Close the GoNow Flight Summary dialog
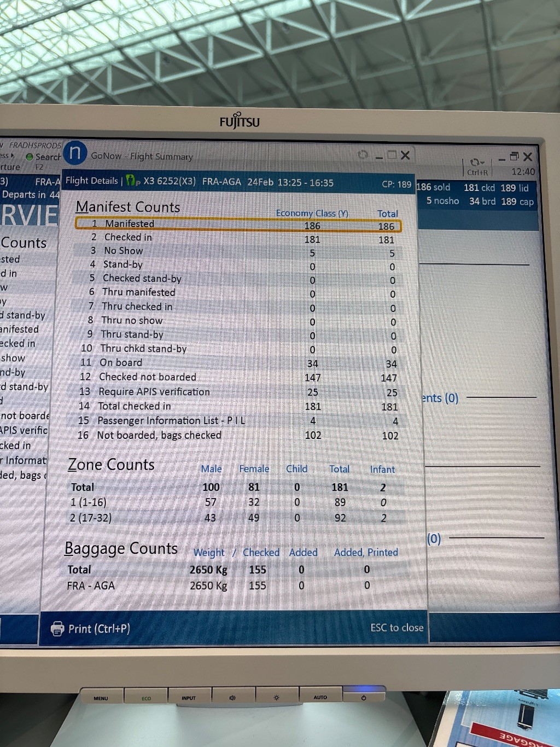560x747 pixels. [405, 155]
